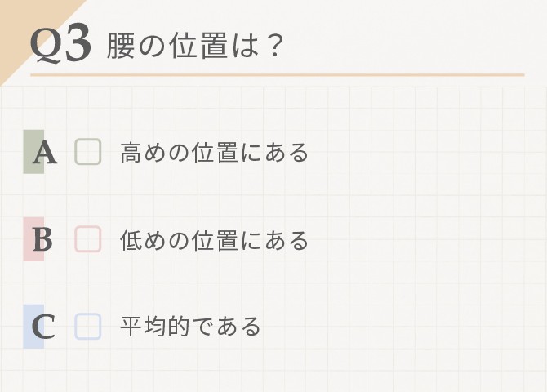The image size is (547, 392).
Task: Click the word 高め in option A
Action: [143, 152]
